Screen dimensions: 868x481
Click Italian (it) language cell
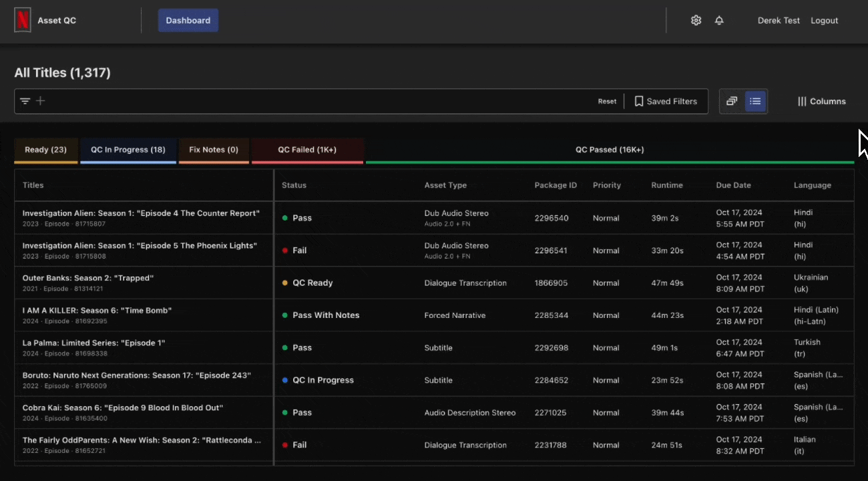coord(805,445)
